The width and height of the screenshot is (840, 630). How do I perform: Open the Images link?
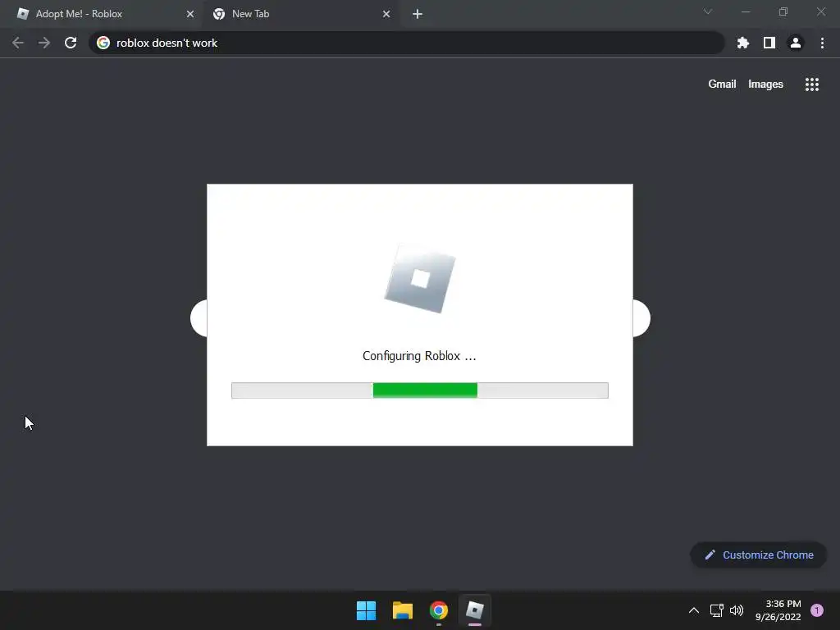(x=765, y=84)
